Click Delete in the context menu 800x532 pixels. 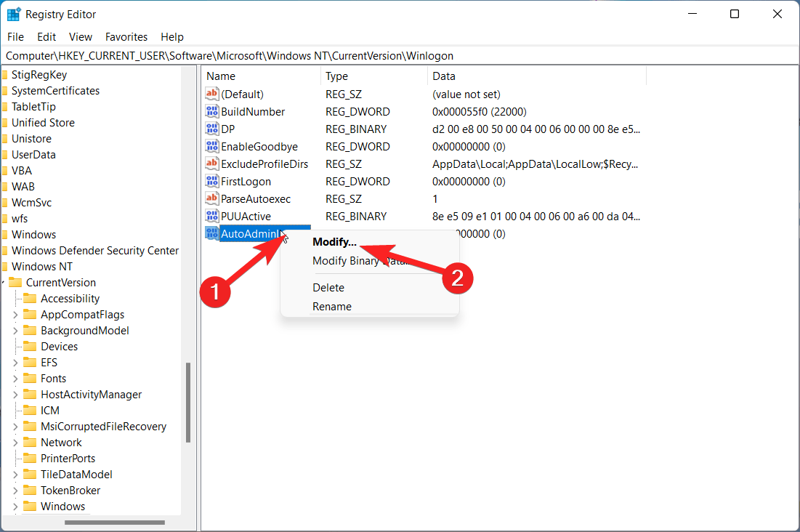[328, 287]
